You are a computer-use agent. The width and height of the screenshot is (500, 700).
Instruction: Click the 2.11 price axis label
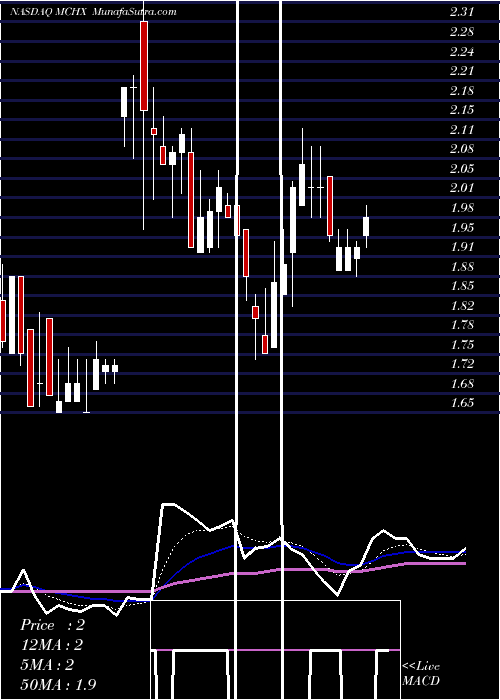pyautogui.click(x=462, y=129)
